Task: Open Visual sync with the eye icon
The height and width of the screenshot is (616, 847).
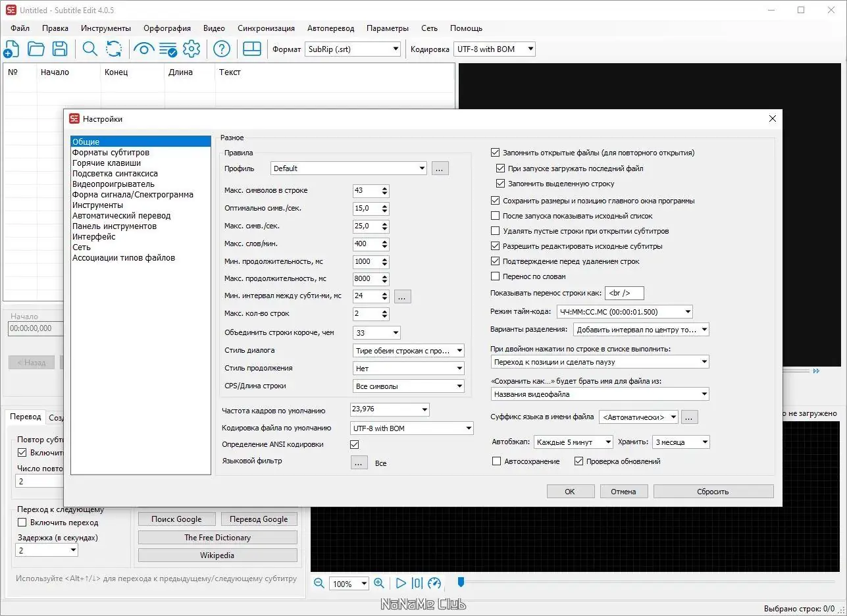Action: (143, 49)
